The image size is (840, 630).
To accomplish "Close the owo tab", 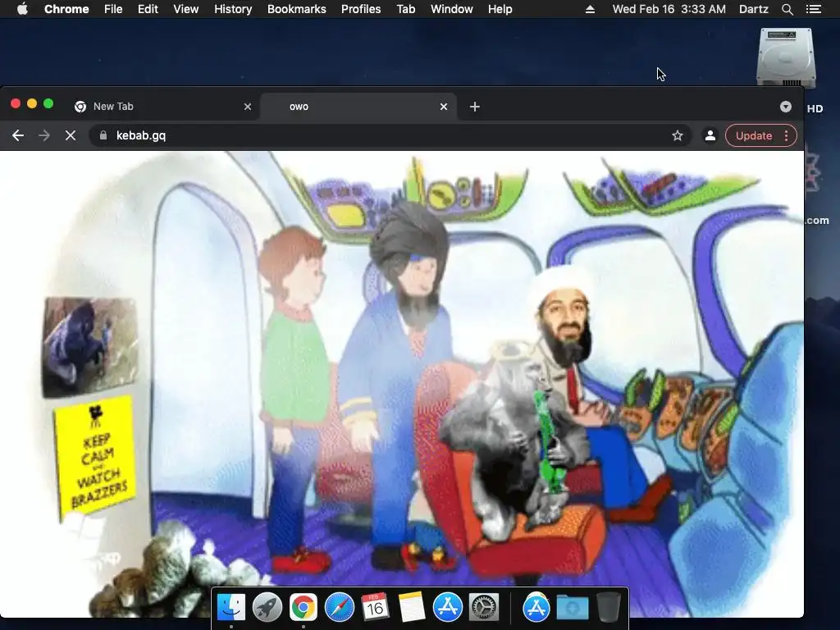I will coord(444,107).
